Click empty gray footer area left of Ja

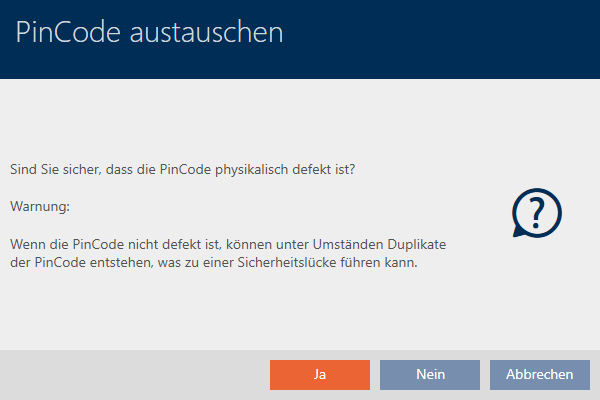(x=130, y=375)
